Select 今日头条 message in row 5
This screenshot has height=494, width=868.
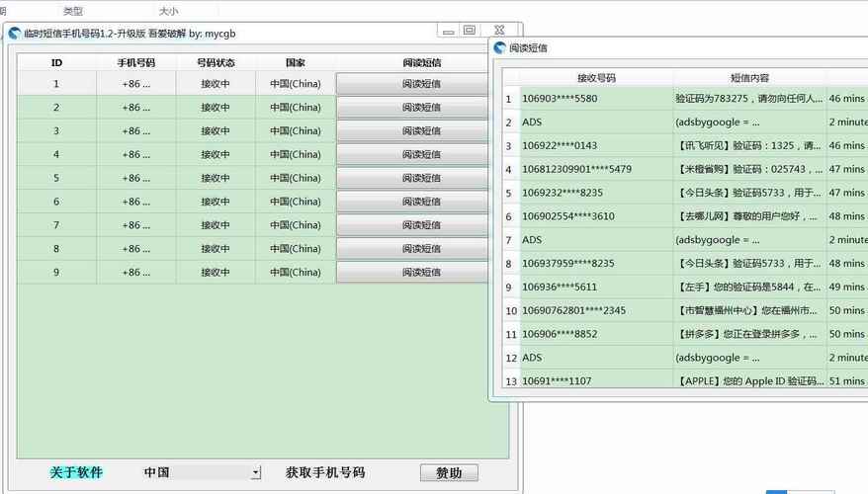(749, 193)
